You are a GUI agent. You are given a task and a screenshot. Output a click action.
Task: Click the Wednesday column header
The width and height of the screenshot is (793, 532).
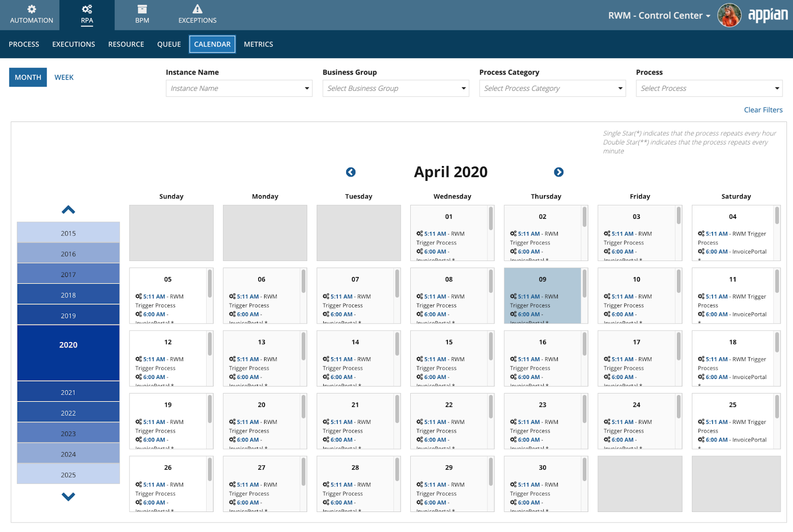pyautogui.click(x=452, y=196)
